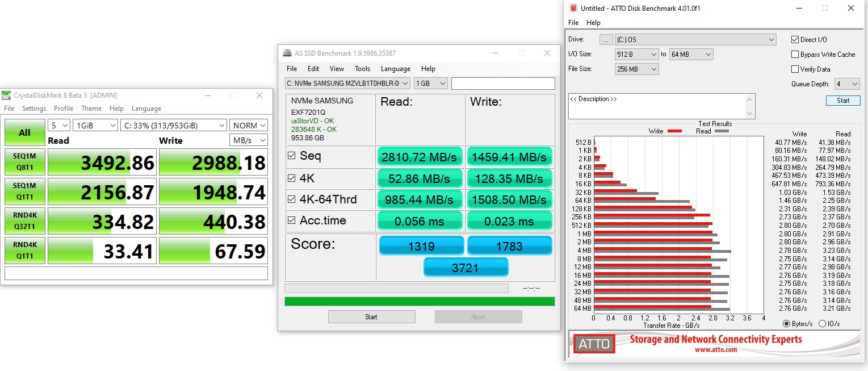This screenshot has width=868, height=371.
Task: Click the green progress bar in AS SSD
Action: [x=420, y=301]
